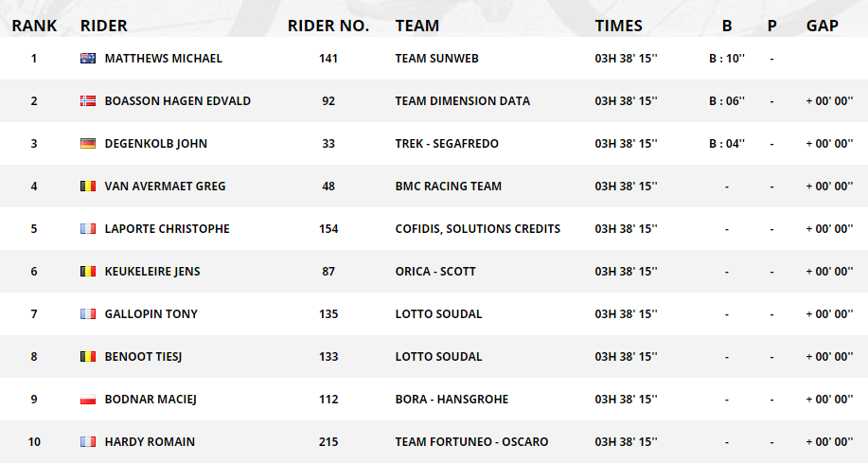868x463 pixels.
Task: Click the GAP column header
Action: pos(823,26)
